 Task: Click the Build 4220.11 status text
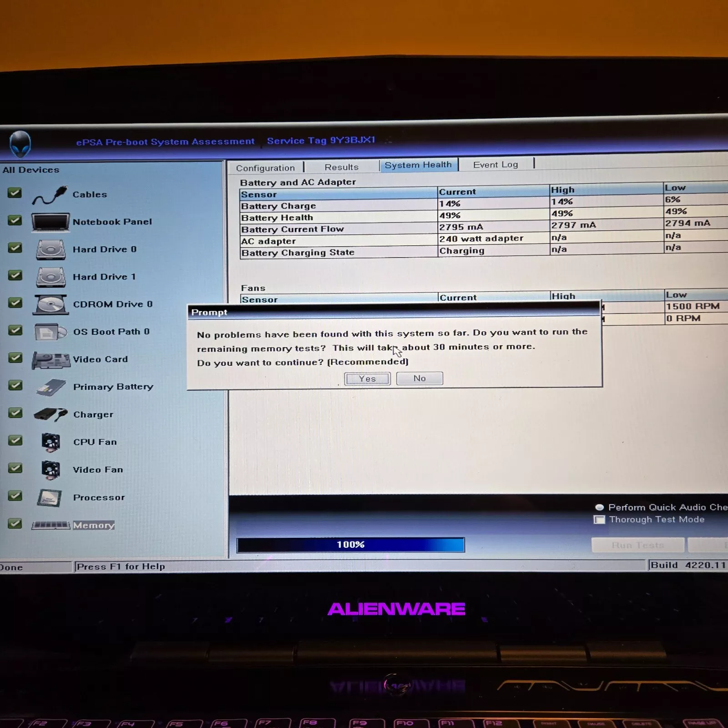[688, 565]
